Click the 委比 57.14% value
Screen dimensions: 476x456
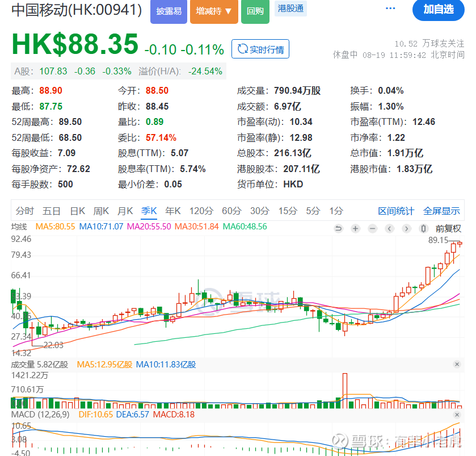coord(161,137)
